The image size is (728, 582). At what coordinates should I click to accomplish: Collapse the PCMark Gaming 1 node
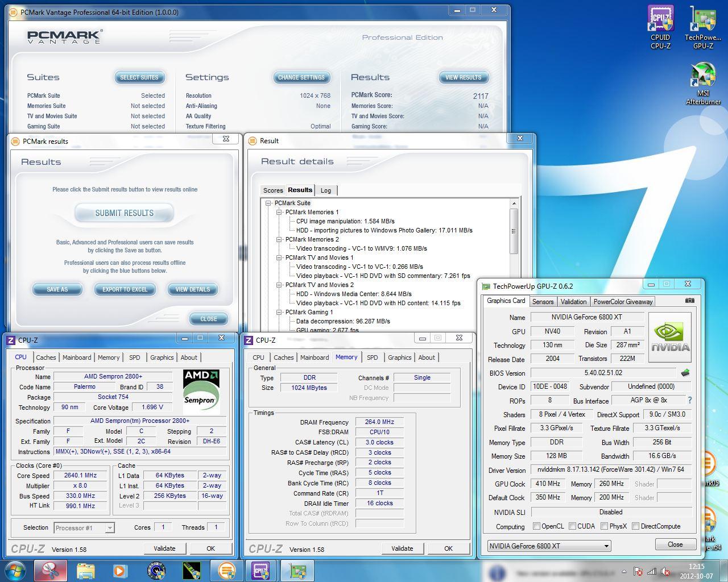[279, 312]
